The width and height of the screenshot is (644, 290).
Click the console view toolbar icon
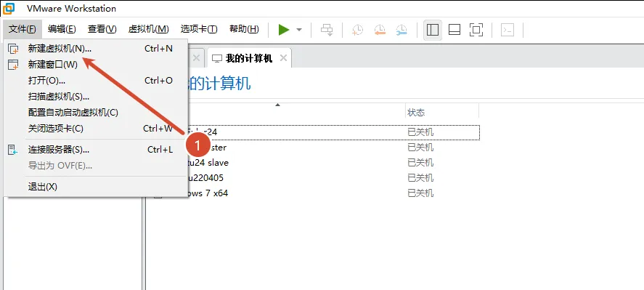click(508, 30)
